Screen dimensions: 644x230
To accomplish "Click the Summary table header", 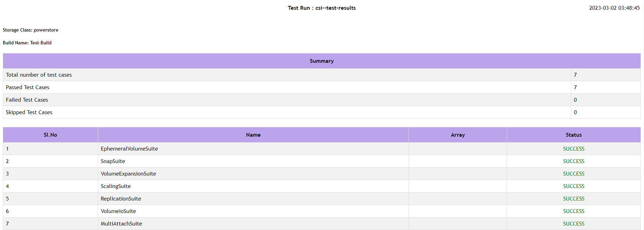I will 321,61.
